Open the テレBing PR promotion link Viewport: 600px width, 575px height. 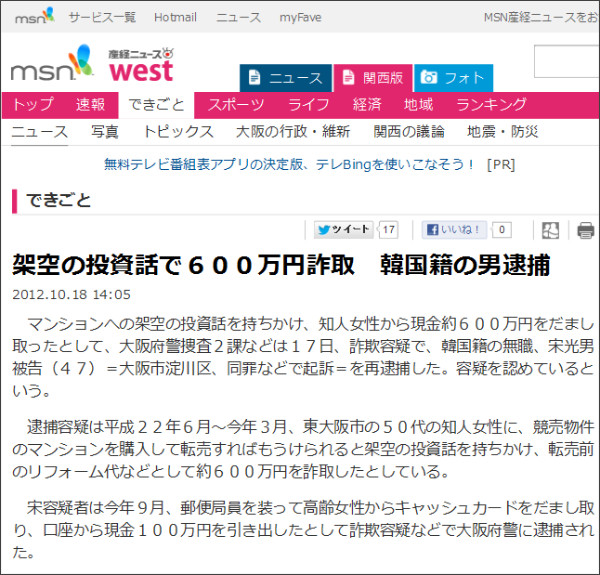289,165
